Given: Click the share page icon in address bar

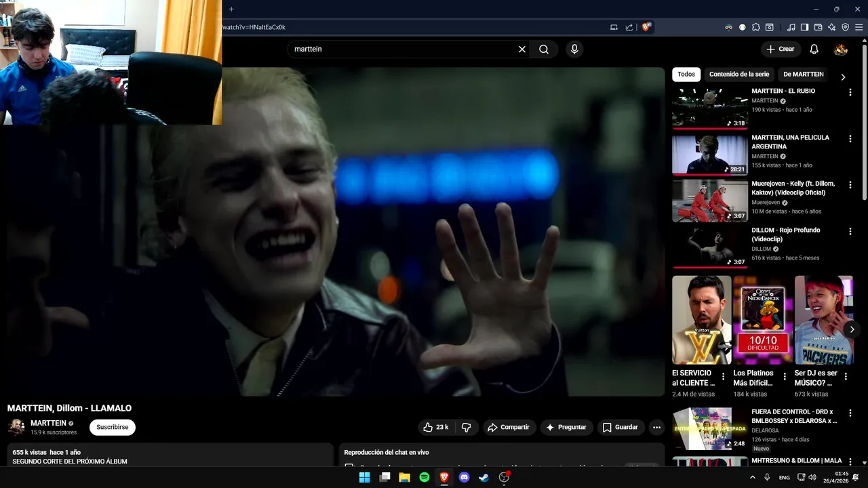Looking at the screenshot, I should click(629, 28).
